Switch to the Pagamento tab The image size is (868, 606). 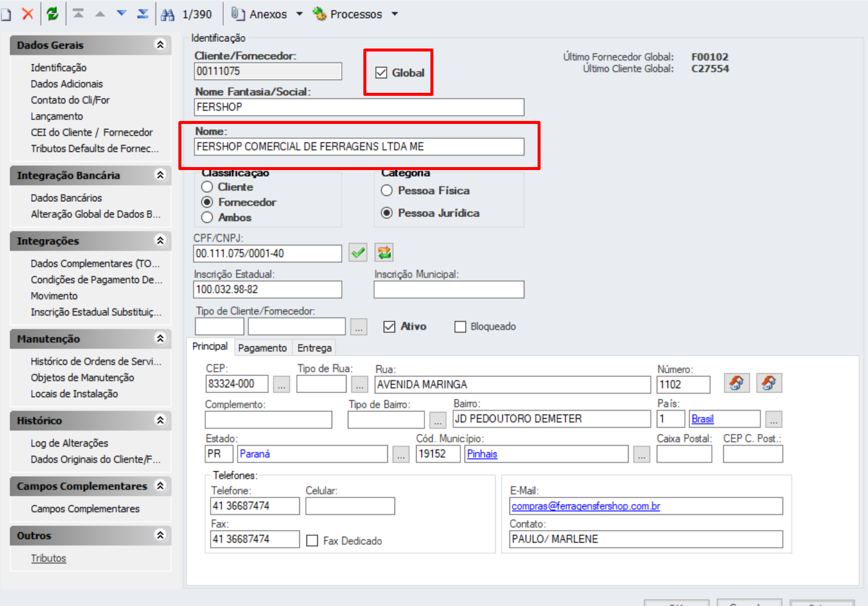click(x=262, y=348)
